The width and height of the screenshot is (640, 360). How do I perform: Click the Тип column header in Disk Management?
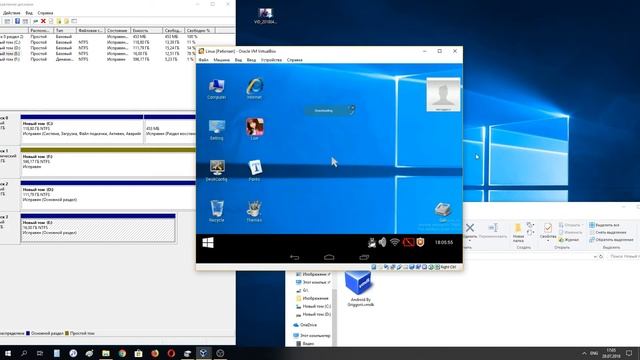tap(65, 31)
